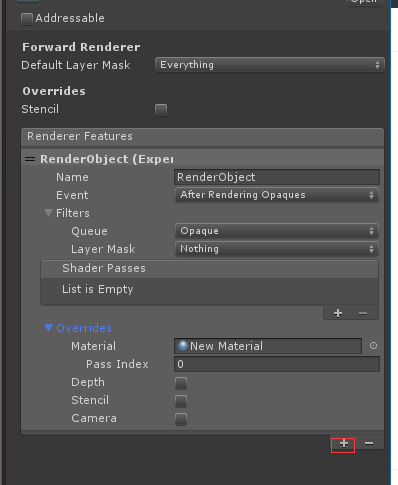Grab the RenderObject feature drag handle
398x485 pixels.
(30, 159)
